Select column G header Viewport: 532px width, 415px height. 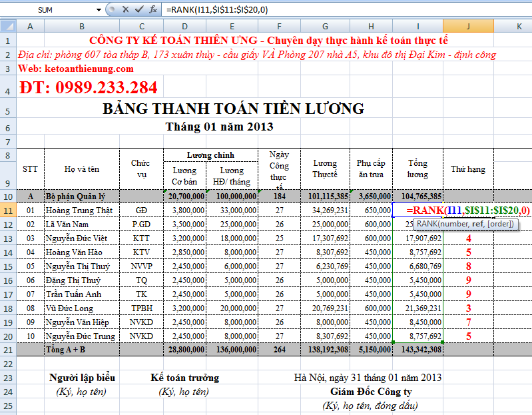click(325, 26)
